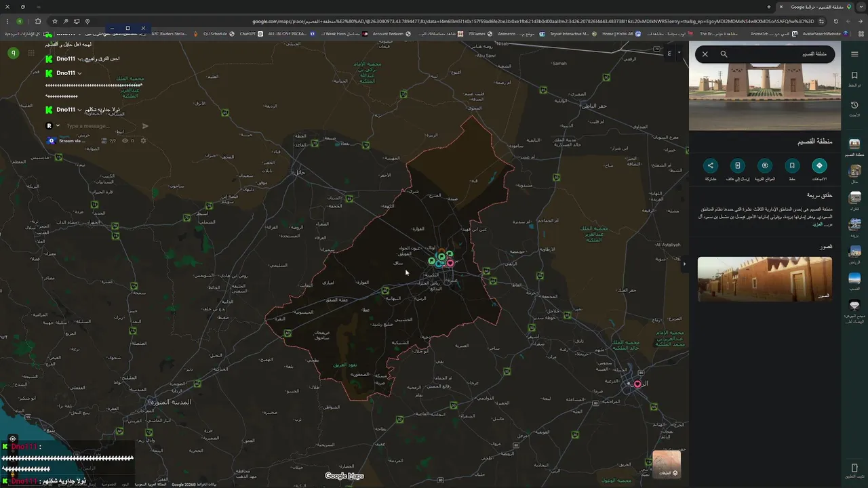Viewport: 868px width, 488px height.
Task: Open the Teyvat Interactive Map bookmark
Action: pyautogui.click(x=574, y=33)
